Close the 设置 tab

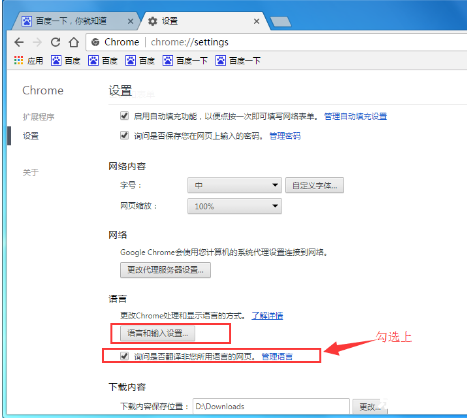coord(256,22)
